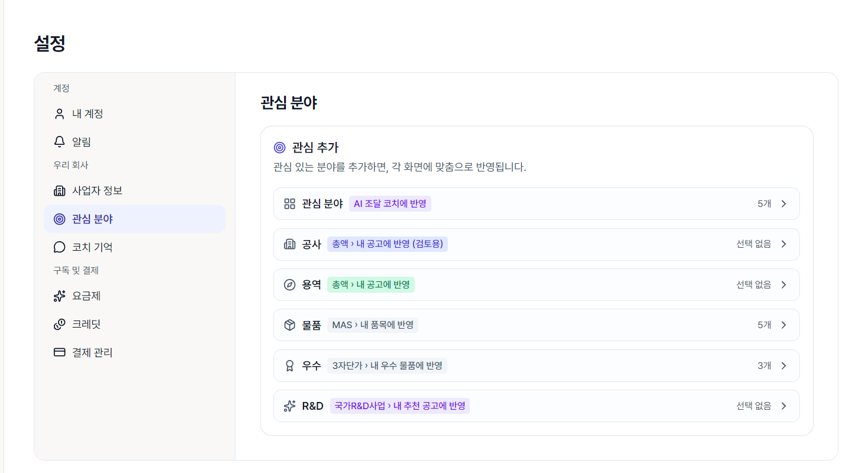The width and height of the screenshot is (868, 473).
Task: Open 결제 관리 settings page
Action: pos(134,352)
